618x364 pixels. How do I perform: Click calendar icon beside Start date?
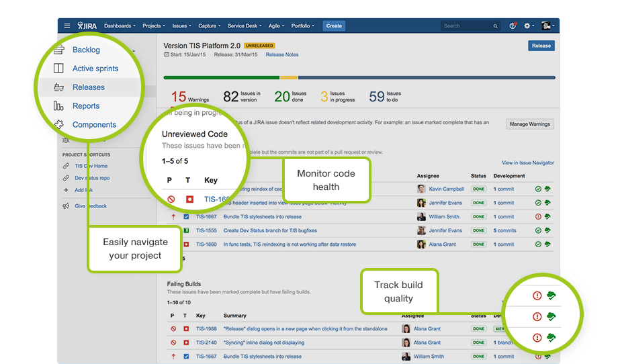point(167,55)
